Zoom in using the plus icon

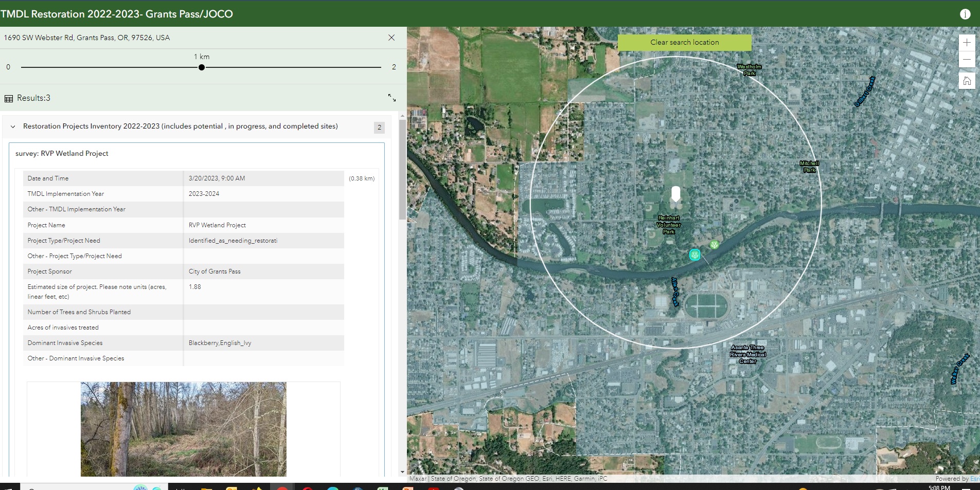pos(968,42)
